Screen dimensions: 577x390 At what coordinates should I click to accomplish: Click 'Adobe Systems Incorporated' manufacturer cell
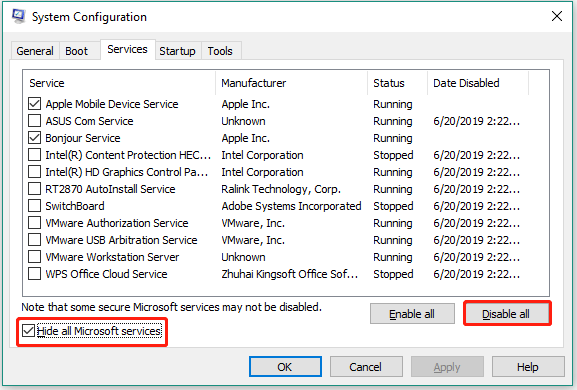tap(291, 206)
